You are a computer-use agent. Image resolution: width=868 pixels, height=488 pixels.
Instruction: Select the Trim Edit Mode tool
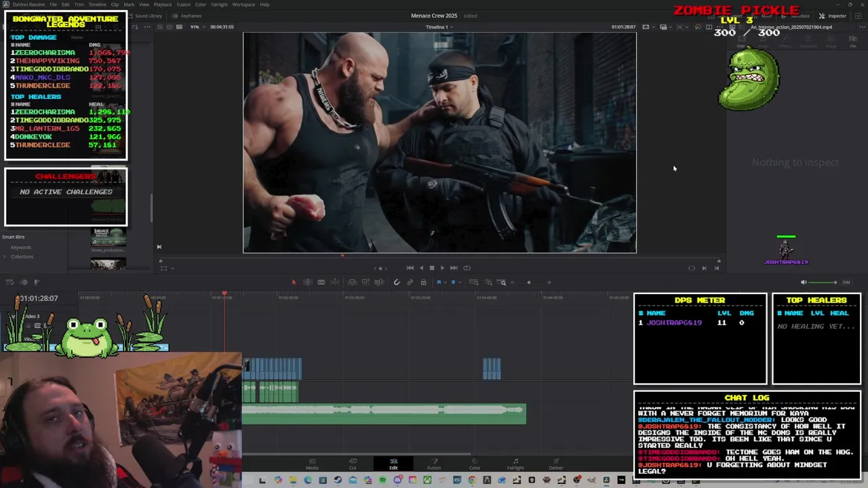pos(307,282)
